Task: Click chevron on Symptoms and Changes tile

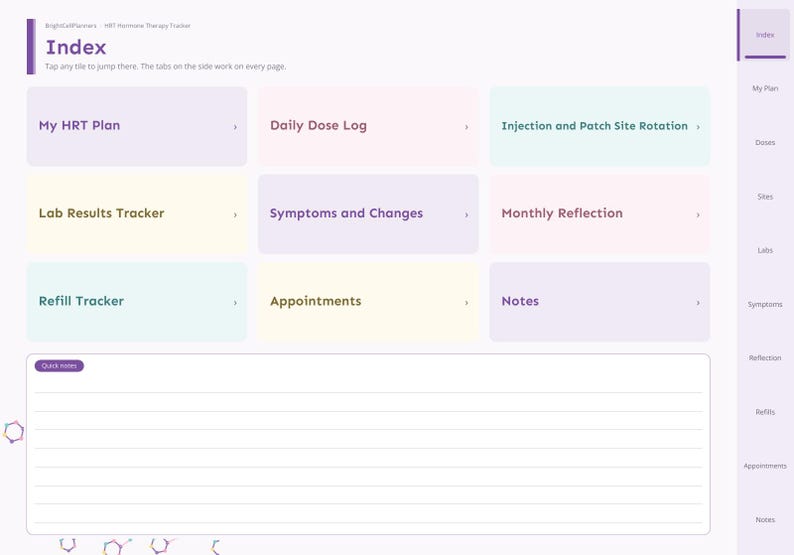Action: pyautogui.click(x=466, y=215)
